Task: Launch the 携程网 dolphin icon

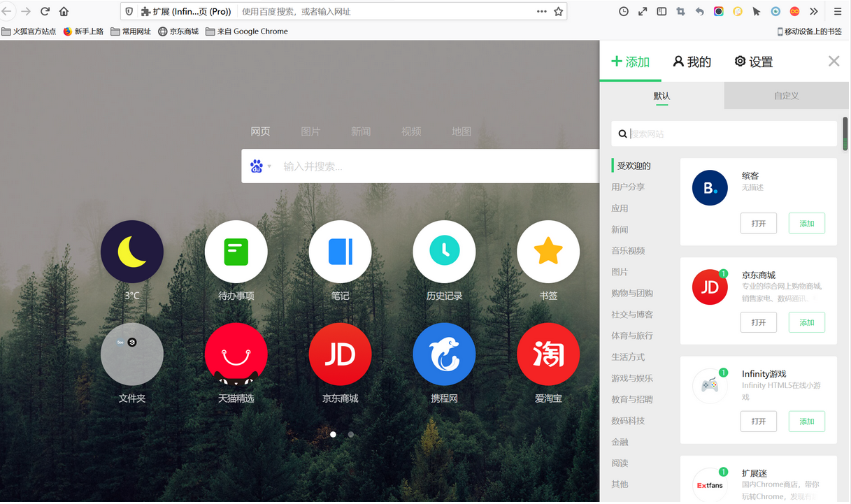Action: (x=445, y=354)
